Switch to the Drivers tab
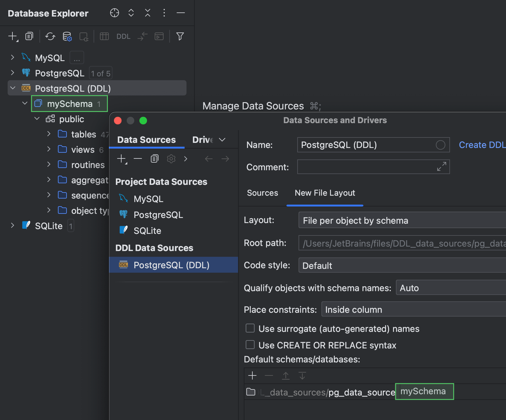The height and width of the screenshot is (420, 506). (x=203, y=140)
